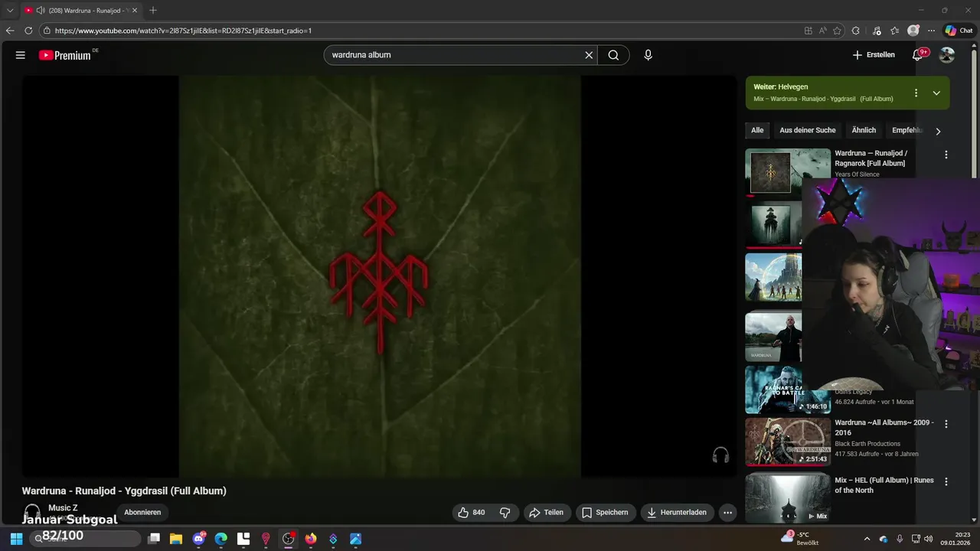Open the browser profile avatar
980x551 pixels.
913,31
